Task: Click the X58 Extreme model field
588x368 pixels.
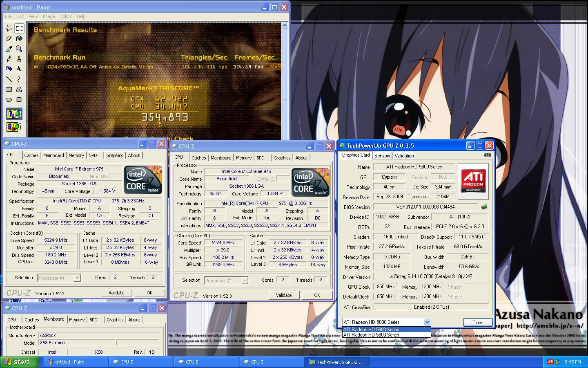Action: (x=77, y=343)
